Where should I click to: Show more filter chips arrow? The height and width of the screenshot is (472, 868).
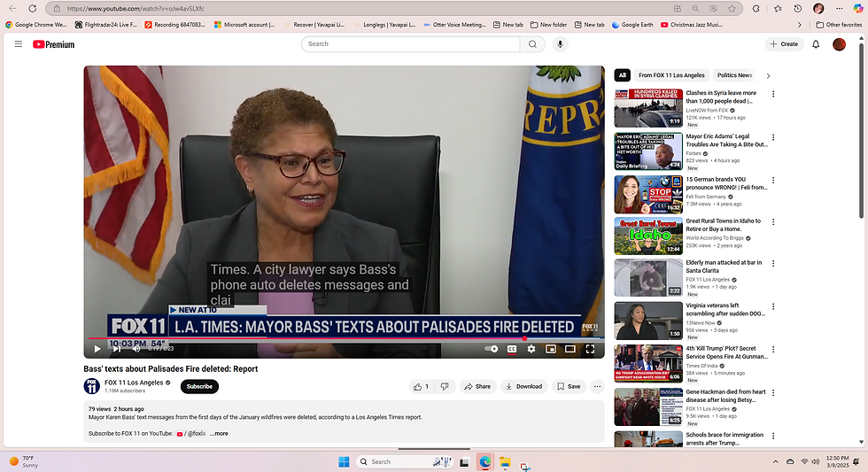pyautogui.click(x=768, y=75)
